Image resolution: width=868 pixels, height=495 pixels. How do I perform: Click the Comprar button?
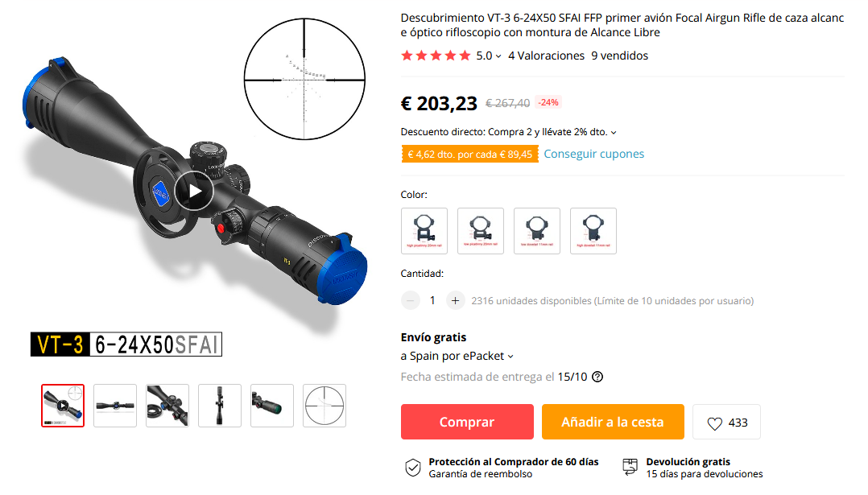467,422
